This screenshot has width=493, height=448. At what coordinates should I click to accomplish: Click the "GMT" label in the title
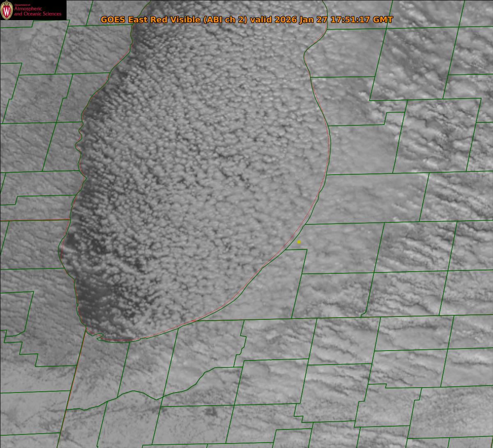pos(383,20)
